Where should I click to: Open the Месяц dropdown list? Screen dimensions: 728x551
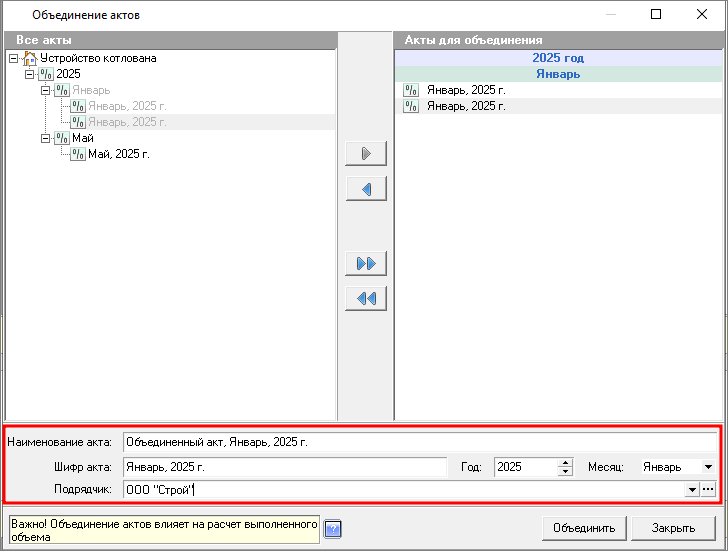(x=708, y=467)
